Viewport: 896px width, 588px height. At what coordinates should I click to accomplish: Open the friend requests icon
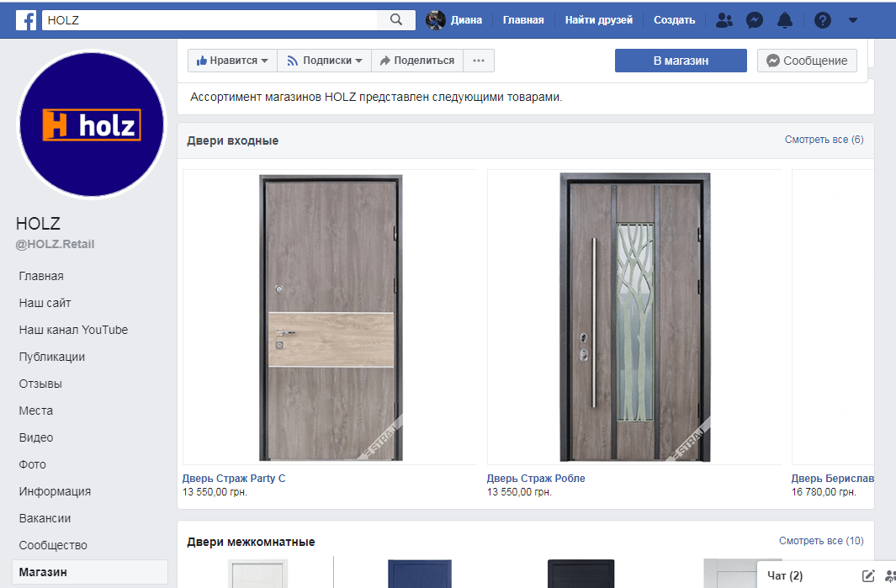724,20
